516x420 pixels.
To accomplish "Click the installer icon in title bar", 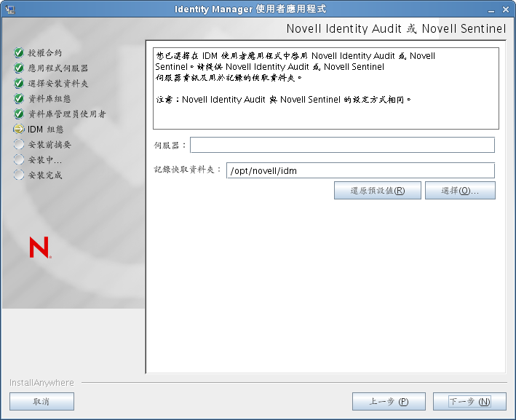I will click(10, 9).
